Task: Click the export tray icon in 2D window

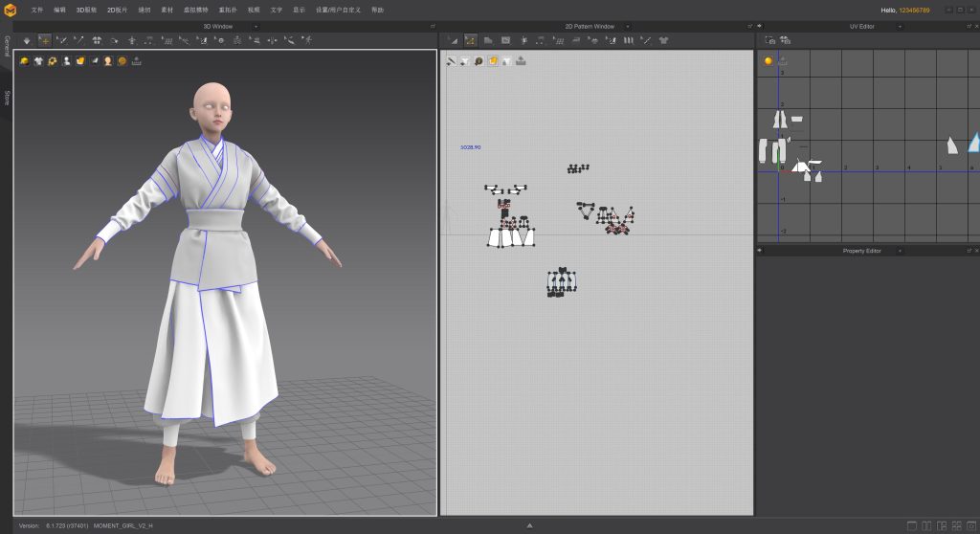Action: tap(521, 60)
